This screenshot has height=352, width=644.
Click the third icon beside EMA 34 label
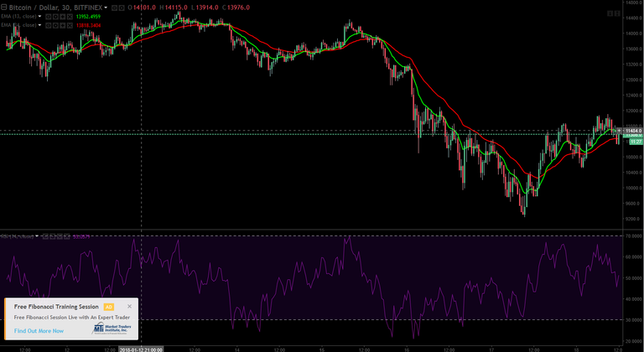[x=62, y=25]
